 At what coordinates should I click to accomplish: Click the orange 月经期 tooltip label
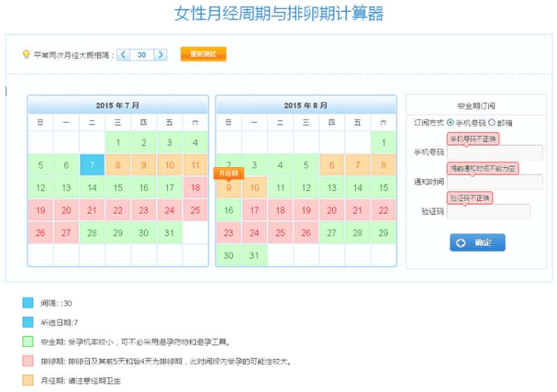[228, 173]
